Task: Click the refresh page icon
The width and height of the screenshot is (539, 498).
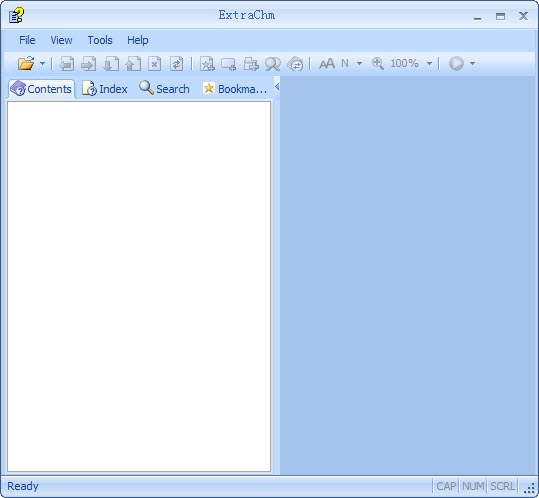Action: tap(176, 64)
